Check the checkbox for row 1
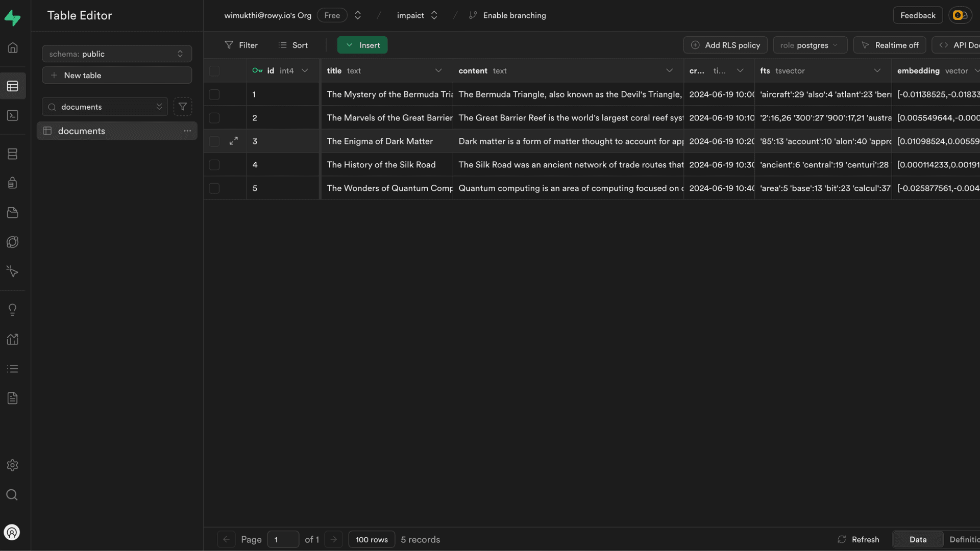980x551 pixels. pos(214,94)
